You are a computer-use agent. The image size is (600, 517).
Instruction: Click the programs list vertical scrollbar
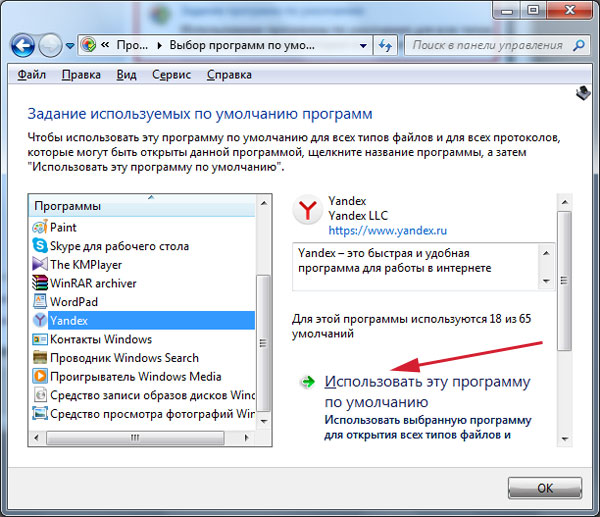pyautogui.click(x=264, y=330)
